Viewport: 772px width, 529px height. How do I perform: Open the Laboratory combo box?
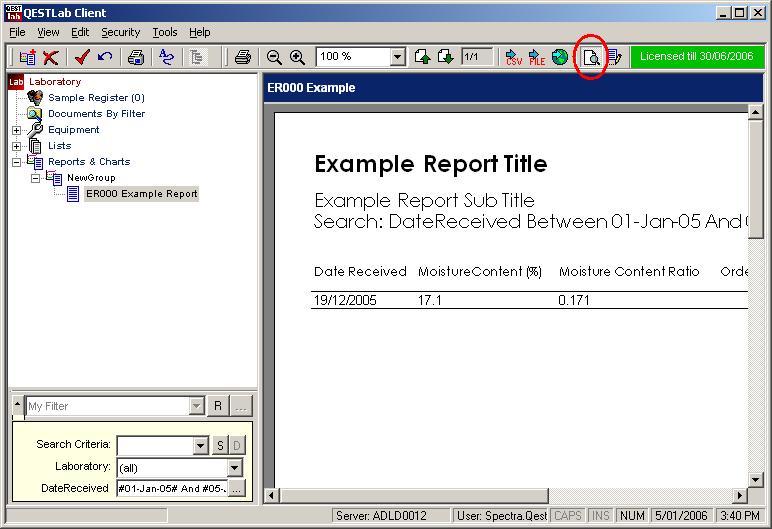click(235, 467)
